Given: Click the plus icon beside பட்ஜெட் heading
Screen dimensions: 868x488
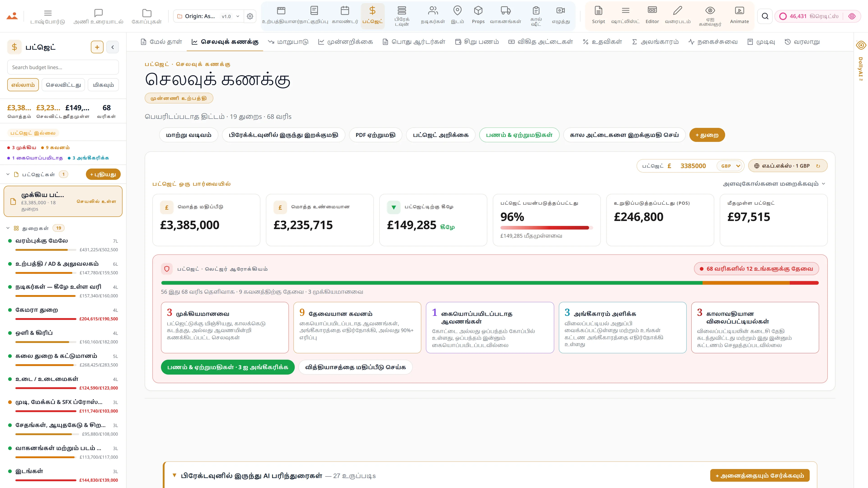Looking at the screenshot, I should click(x=97, y=47).
